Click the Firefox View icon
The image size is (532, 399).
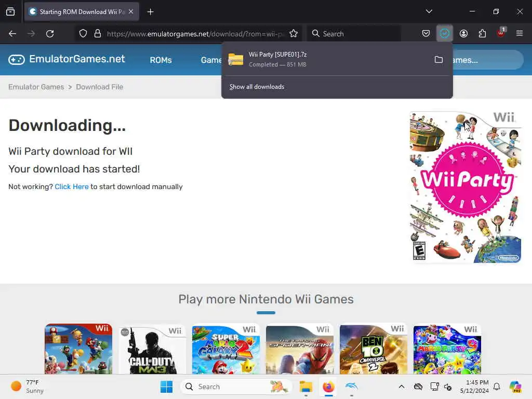10,11
